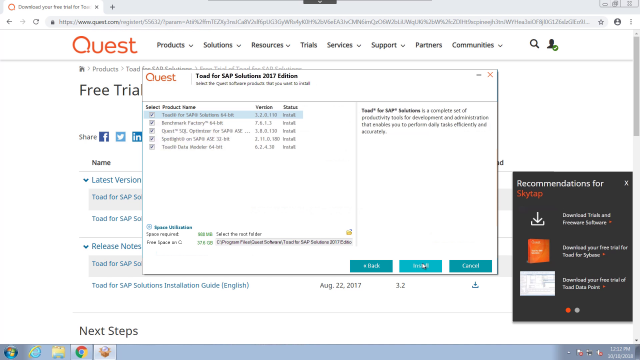Close the Quest browser tab
This screenshot has width=640, height=360.
coord(97,7)
